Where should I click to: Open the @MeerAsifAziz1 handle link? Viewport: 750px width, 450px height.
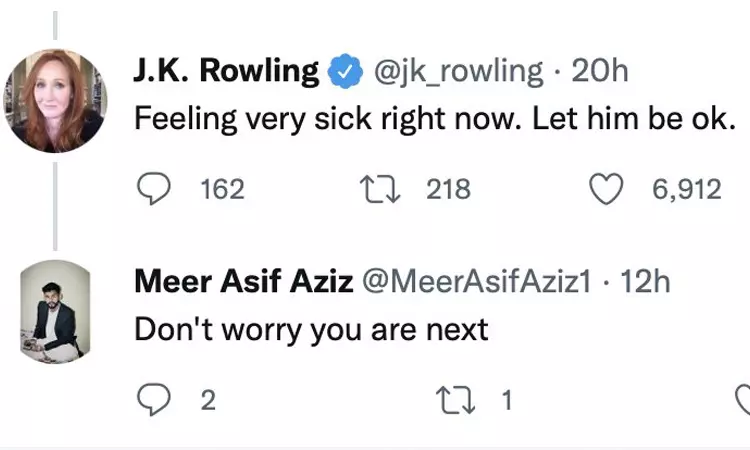pyautogui.click(x=478, y=282)
